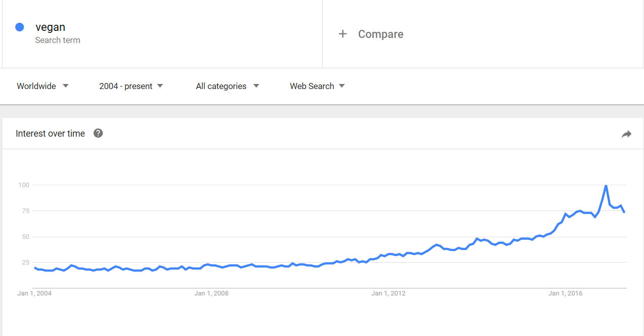This screenshot has width=644, height=336.
Task: Click the arrow beside 2004 - present
Action: pos(160,86)
